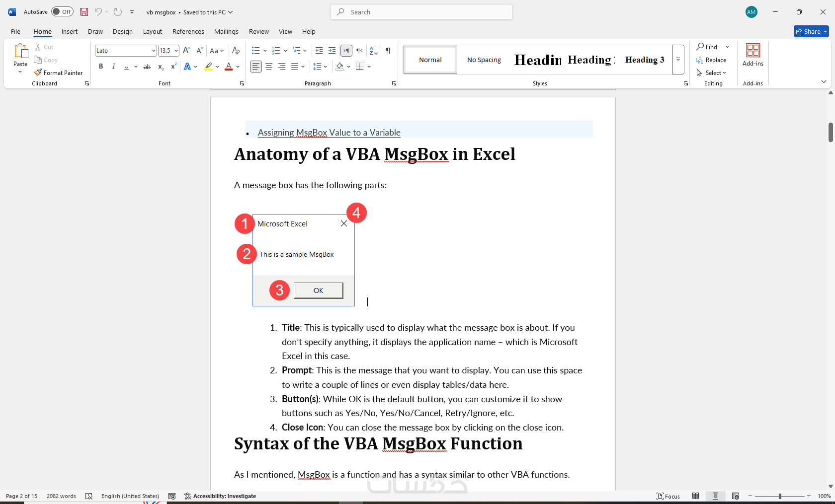
Task: Sort the selection alphabetically
Action: (374, 50)
